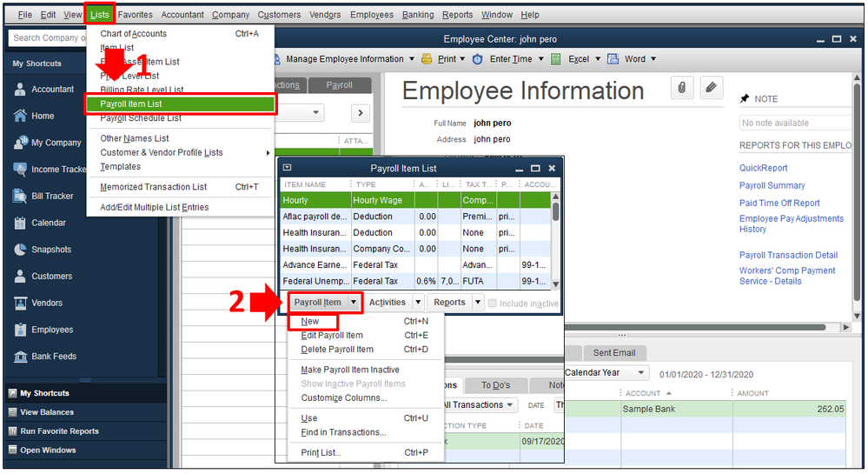Click the Customers sidebar icon
Viewport: 868px width, 474px height.
tap(20, 276)
